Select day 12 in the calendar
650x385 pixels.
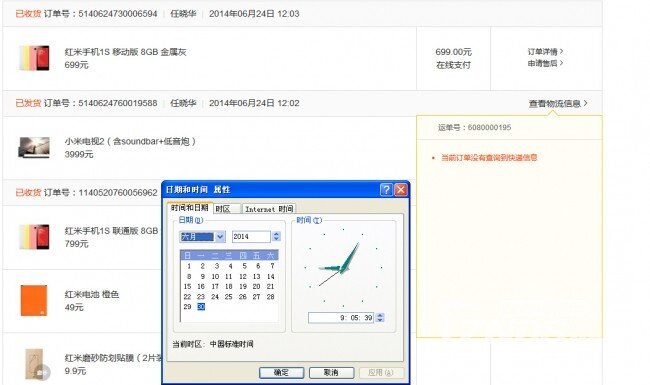[243, 276]
